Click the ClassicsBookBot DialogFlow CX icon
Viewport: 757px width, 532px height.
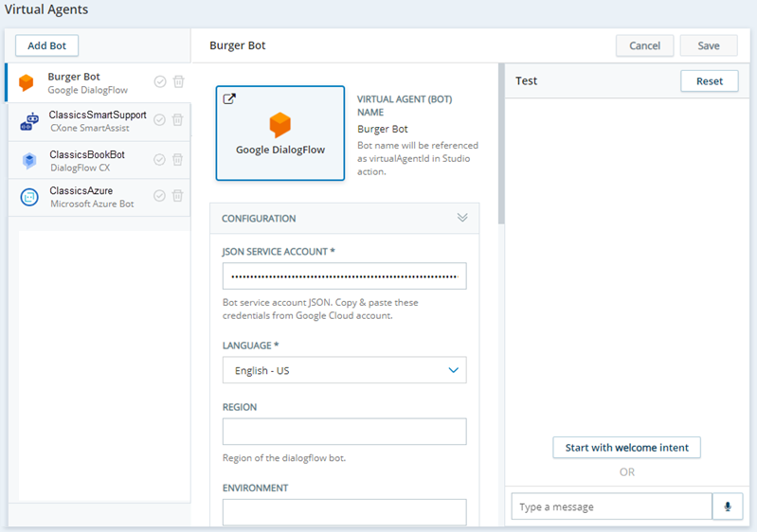tap(29, 160)
